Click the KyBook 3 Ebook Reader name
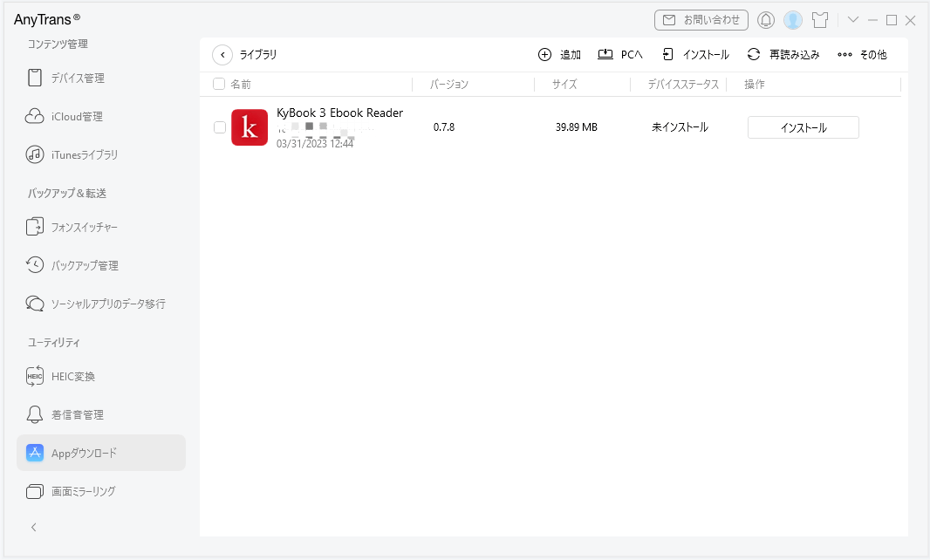Image resolution: width=930 pixels, height=560 pixels. tap(340, 113)
